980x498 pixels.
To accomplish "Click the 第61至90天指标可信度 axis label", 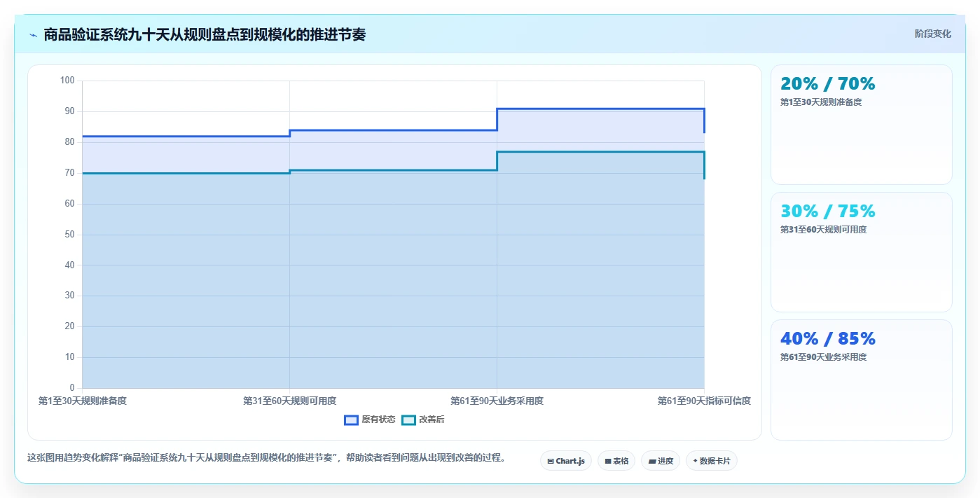I will tap(704, 401).
